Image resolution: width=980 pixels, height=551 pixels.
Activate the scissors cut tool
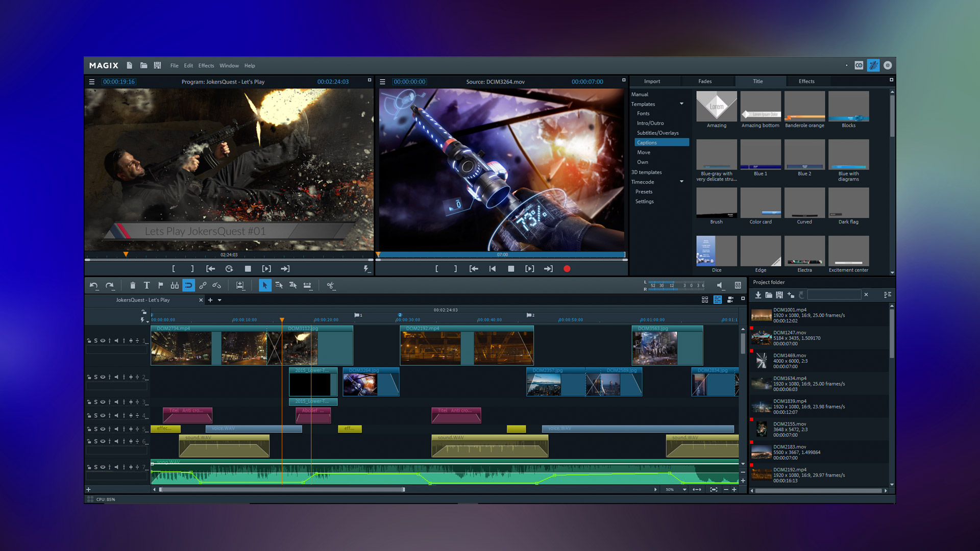pyautogui.click(x=331, y=285)
